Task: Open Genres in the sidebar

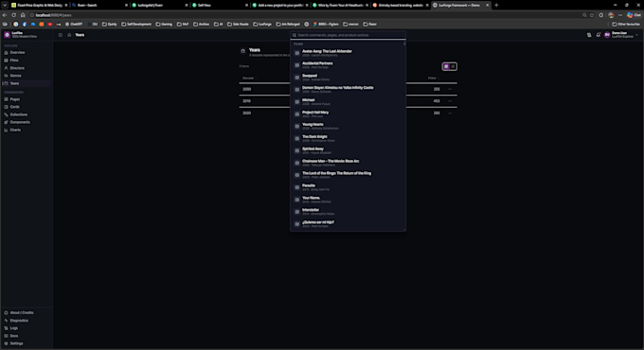Action: click(x=27, y=76)
